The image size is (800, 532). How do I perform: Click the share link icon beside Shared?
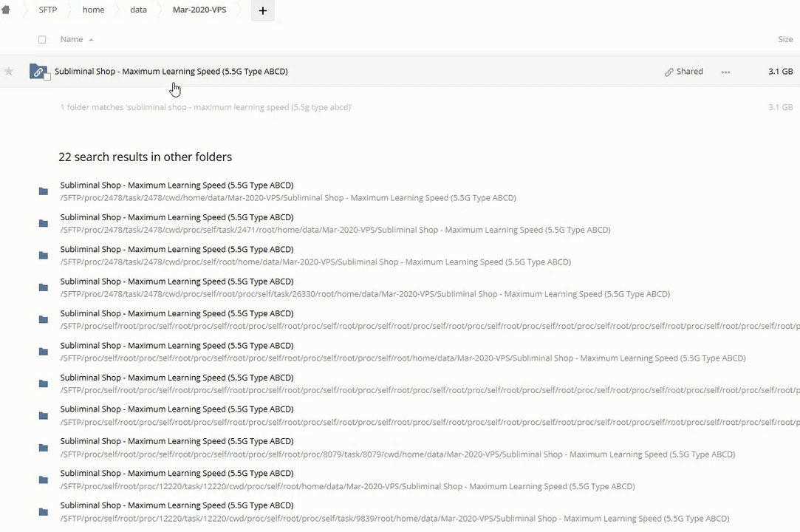point(669,72)
